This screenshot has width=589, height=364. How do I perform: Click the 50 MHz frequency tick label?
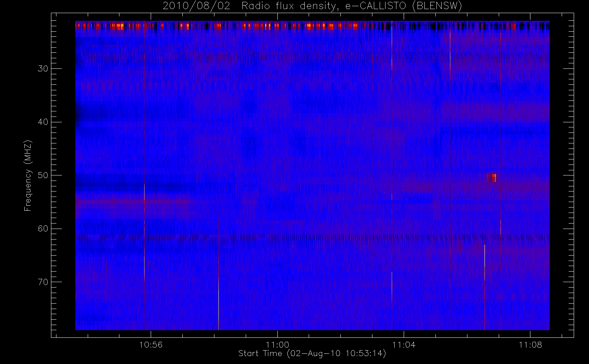(x=43, y=175)
